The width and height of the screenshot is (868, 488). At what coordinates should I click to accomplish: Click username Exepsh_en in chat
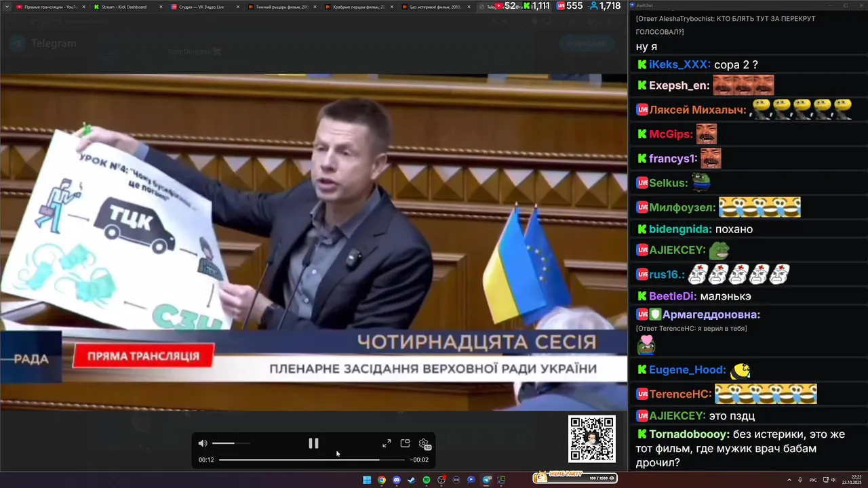pyautogui.click(x=679, y=85)
